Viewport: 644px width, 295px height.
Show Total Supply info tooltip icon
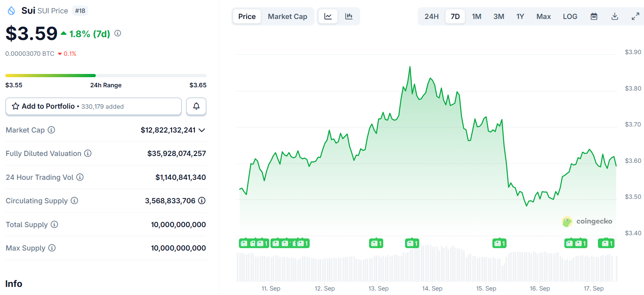[54, 224]
